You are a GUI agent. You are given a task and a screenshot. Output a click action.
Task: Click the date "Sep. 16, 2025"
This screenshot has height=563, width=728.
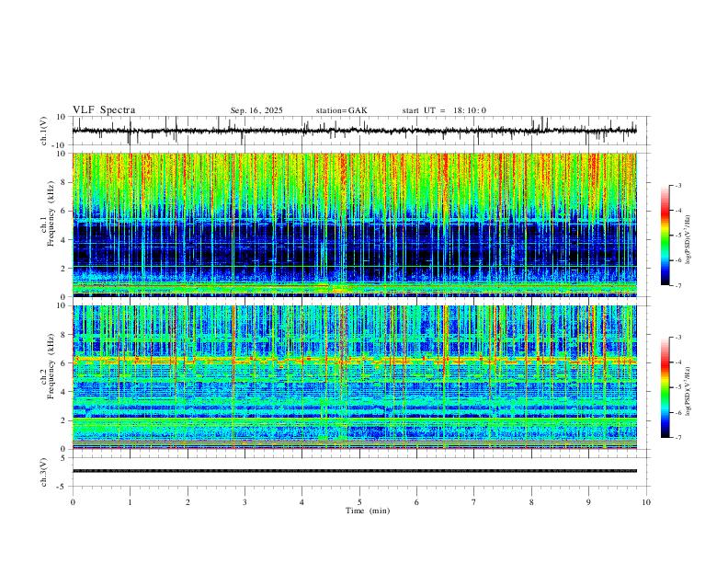click(256, 110)
